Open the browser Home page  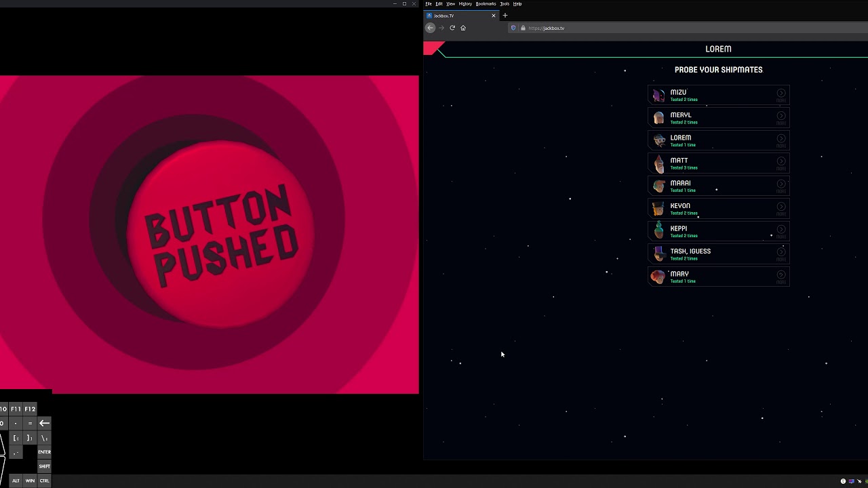click(x=463, y=28)
